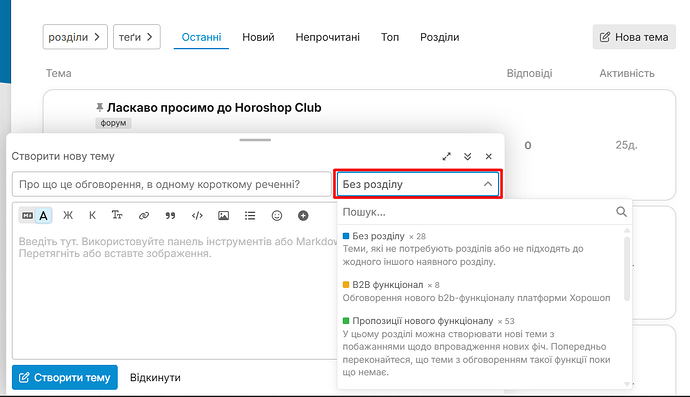Image resolution: width=690 pixels, height=397 pixels.
Task: Open the Без розділу category dropdown
Action: 418,184
